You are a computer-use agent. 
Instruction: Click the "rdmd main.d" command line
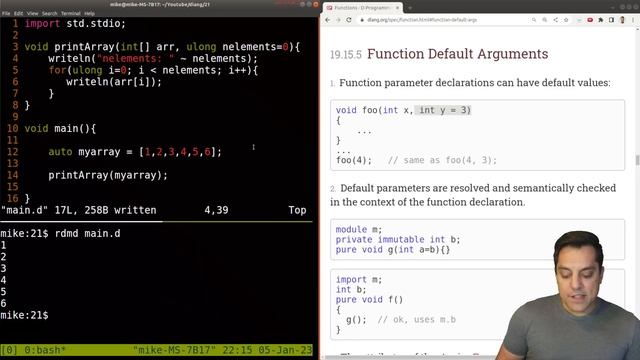coord(87,234)
